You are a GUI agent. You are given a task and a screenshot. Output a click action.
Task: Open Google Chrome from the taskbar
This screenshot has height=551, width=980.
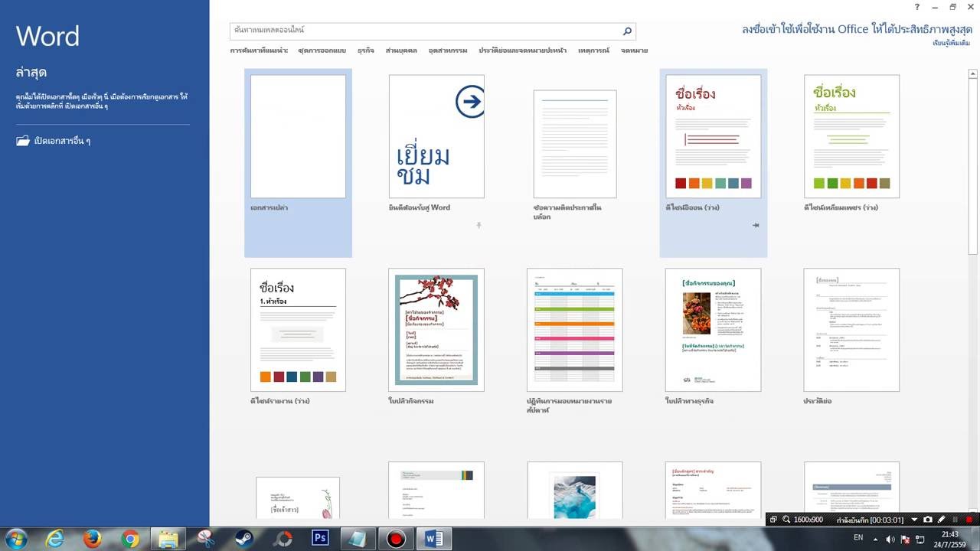(130, 539)
